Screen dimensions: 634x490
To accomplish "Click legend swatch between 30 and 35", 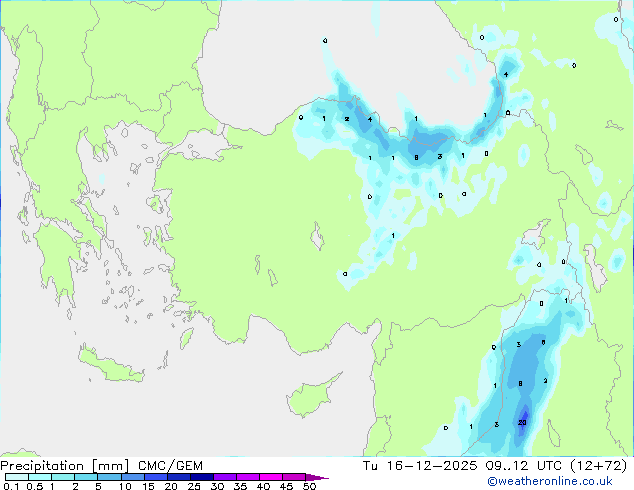I will point(224,477).
